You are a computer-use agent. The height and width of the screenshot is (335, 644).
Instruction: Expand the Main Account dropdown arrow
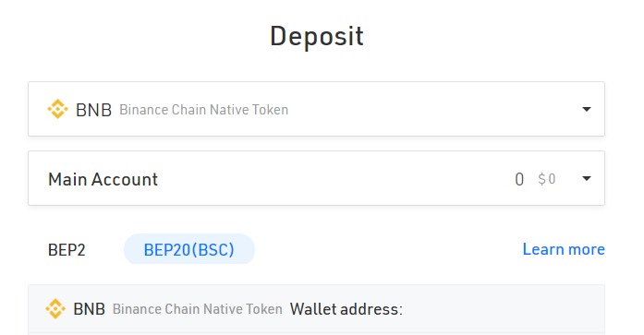pos(587,178)
